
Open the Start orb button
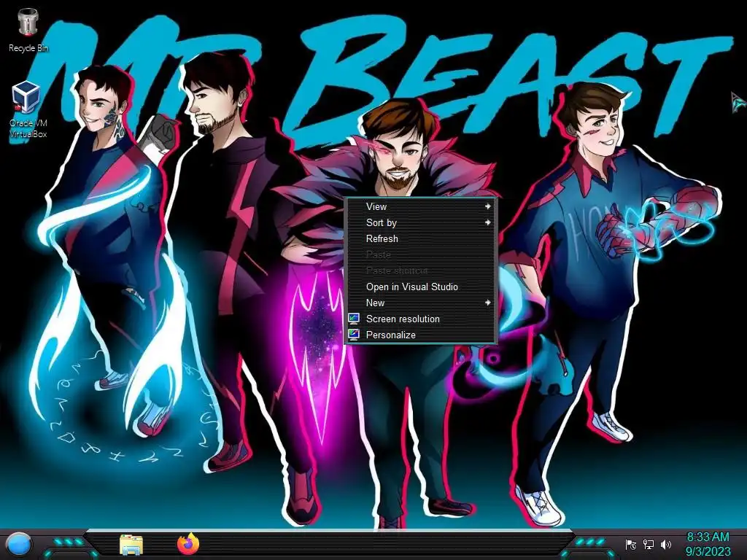tap(20, 544)
